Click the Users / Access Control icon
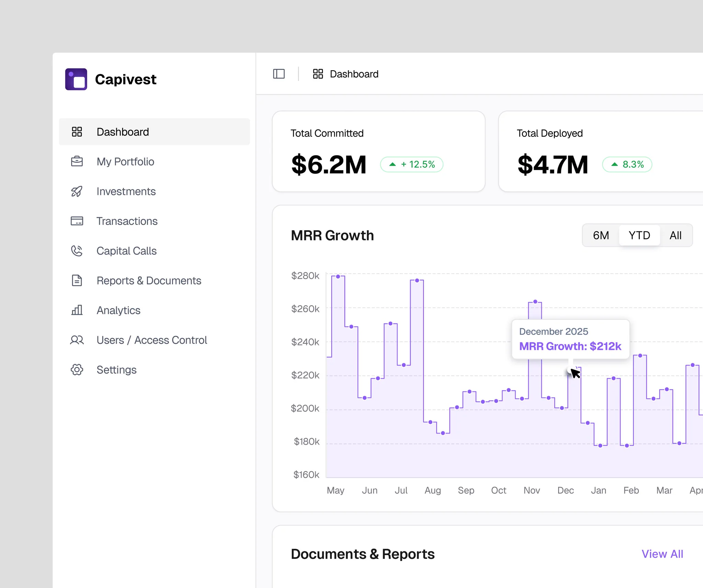This screenshot has width=703, height=588. tap(77, 340)
